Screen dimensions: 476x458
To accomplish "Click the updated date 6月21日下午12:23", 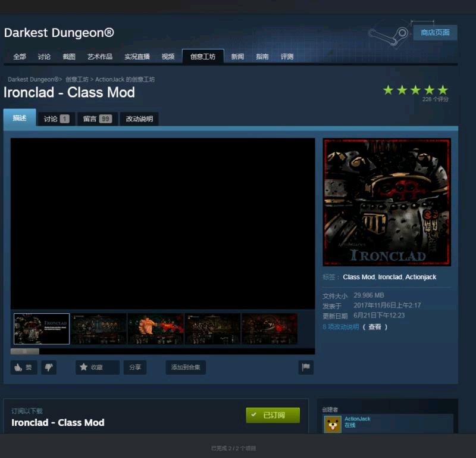I will click(379, 316).
